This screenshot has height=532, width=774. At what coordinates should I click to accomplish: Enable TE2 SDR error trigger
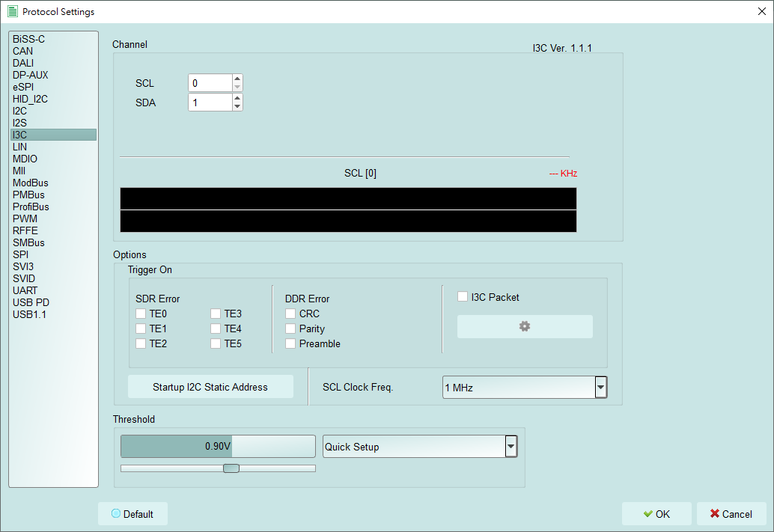[x=141, y=343]
